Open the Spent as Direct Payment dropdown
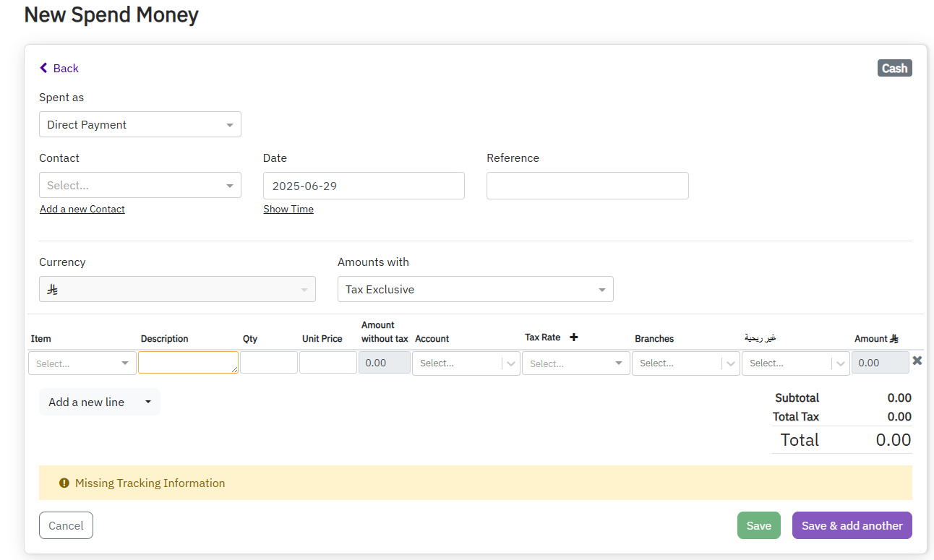This screenshot has width=934, height=560. (x=140, y=124)
